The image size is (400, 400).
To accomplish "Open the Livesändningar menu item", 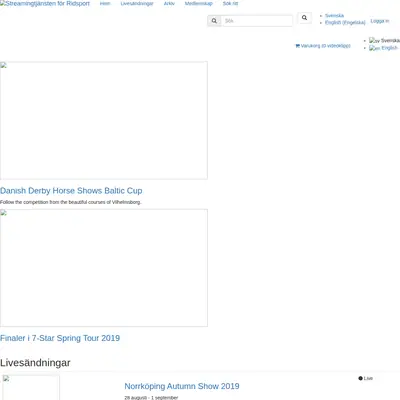I will [x=137, y=3].
